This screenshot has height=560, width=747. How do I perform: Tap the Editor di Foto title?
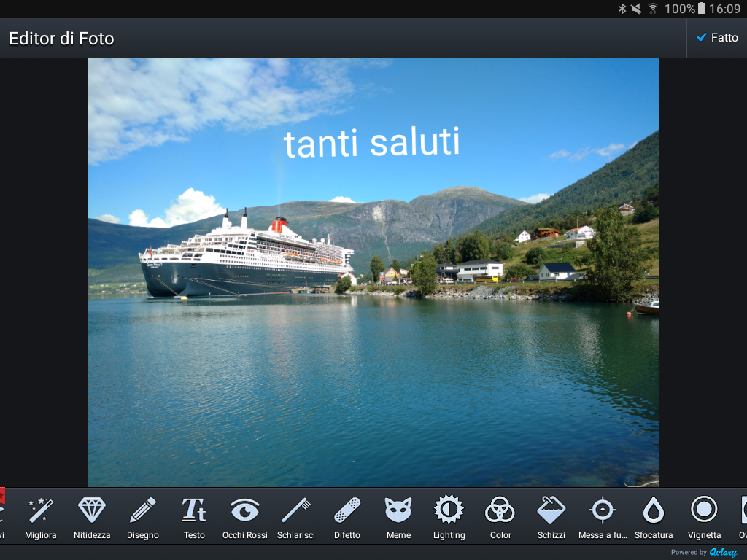(61, 39)
